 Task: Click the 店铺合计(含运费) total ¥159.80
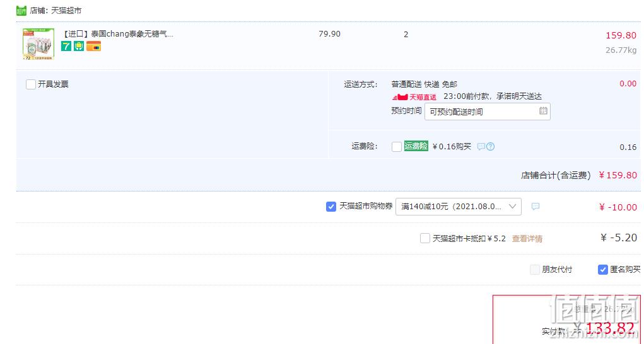(x=618, y=175)
